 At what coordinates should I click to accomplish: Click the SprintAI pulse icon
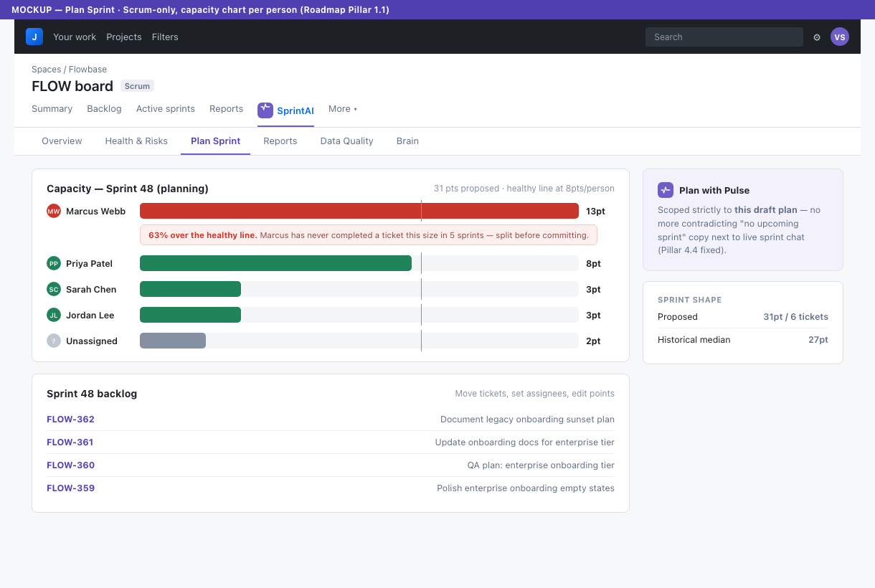(x=265, y=110)
